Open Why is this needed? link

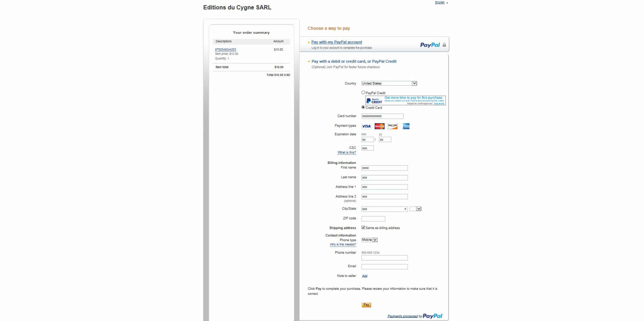343,244
